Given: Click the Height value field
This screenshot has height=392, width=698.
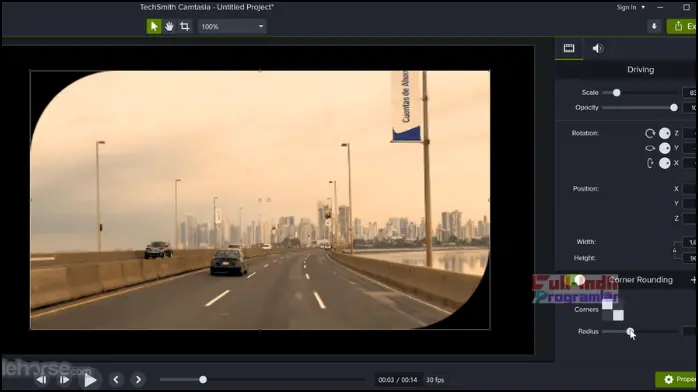Looking at the screenshot, I should 690,258.
